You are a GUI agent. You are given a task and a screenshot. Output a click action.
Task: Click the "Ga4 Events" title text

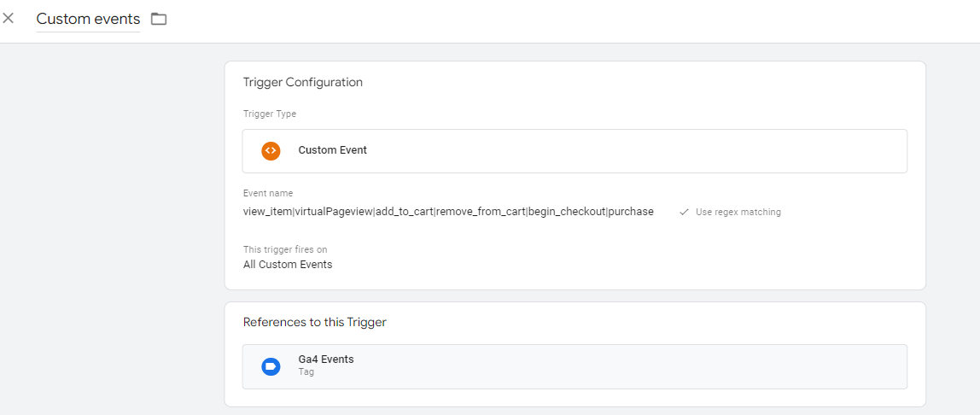pos(325,359)
